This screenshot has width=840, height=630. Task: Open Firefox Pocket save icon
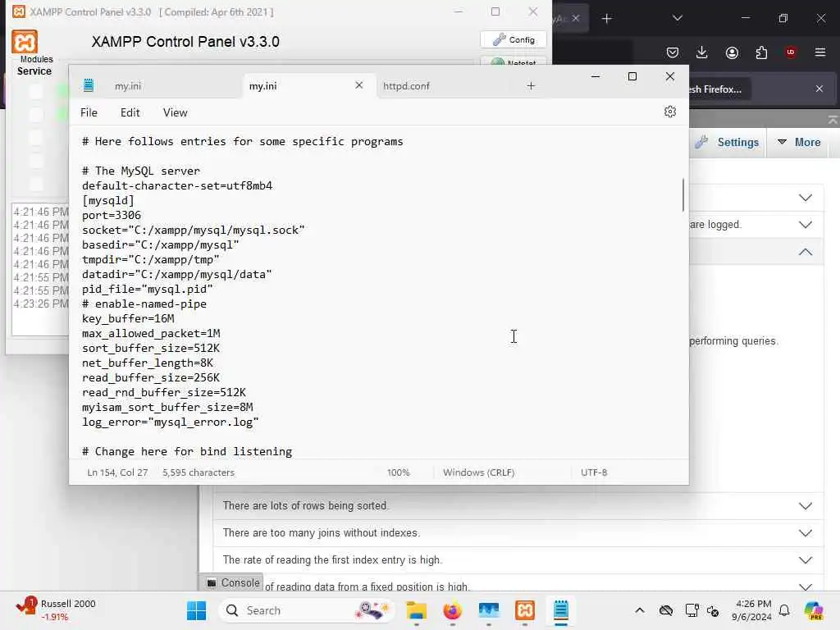point(673,52)
